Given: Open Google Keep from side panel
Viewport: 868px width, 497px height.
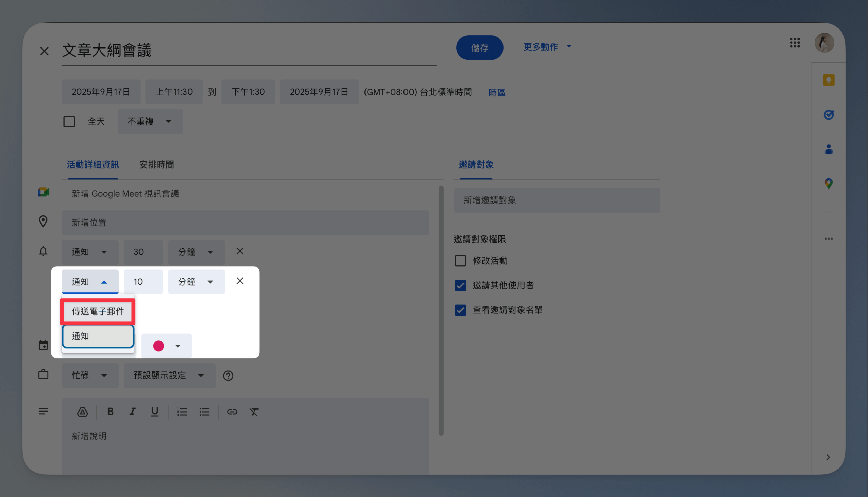Looking at the screenshot, I should point(828,80).
